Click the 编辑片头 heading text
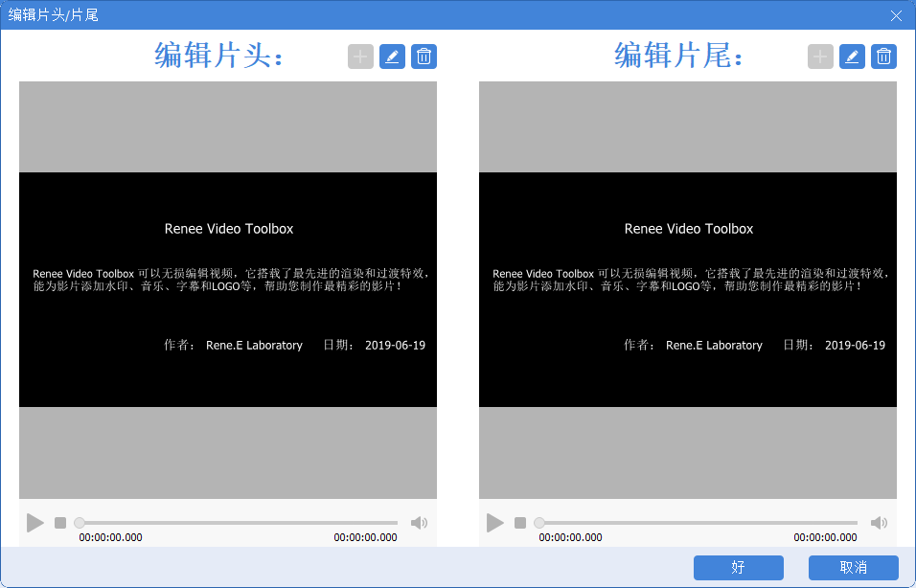Screen dimensions: 916x588 [219, 57]
